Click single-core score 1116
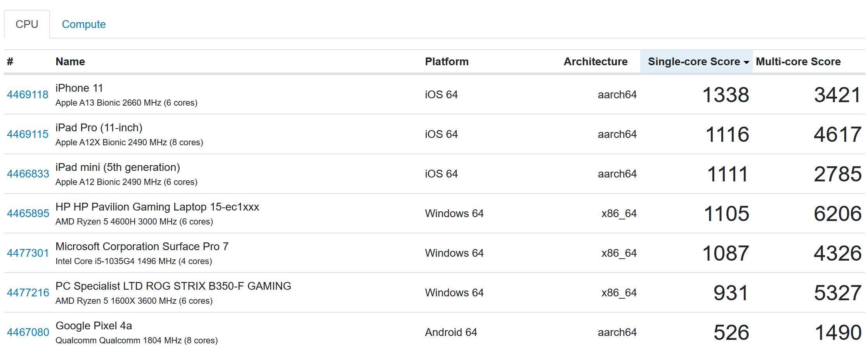868x355 pixels. 727,134
